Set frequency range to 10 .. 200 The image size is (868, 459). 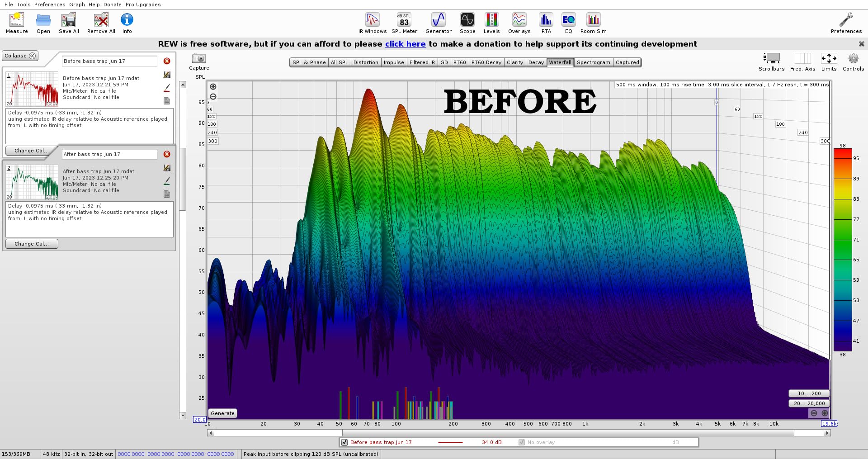[809, 393]
